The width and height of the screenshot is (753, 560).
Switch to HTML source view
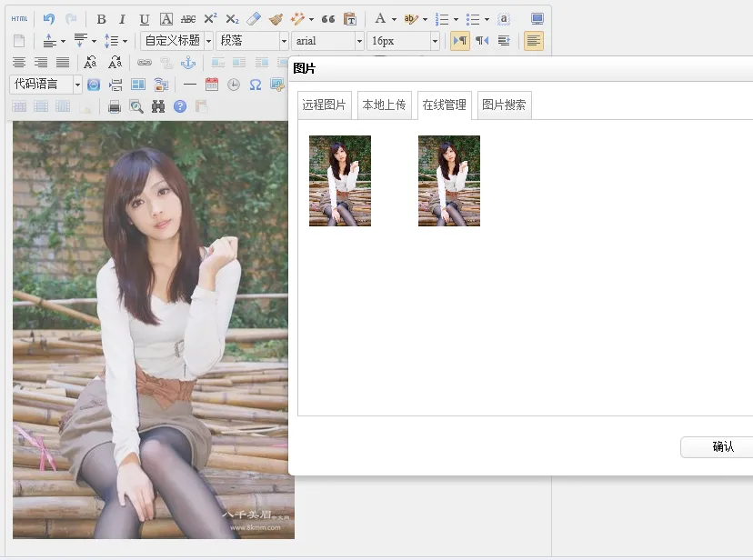(x=19, y=19)
